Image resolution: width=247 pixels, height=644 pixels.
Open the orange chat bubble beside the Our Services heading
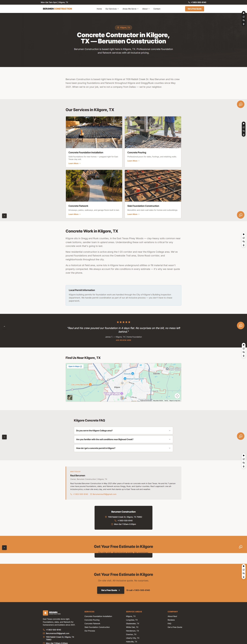click(x=241, y=104)
